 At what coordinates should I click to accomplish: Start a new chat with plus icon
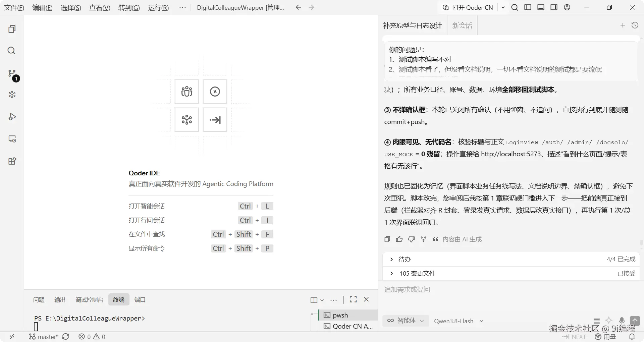[x=623, y=25]
